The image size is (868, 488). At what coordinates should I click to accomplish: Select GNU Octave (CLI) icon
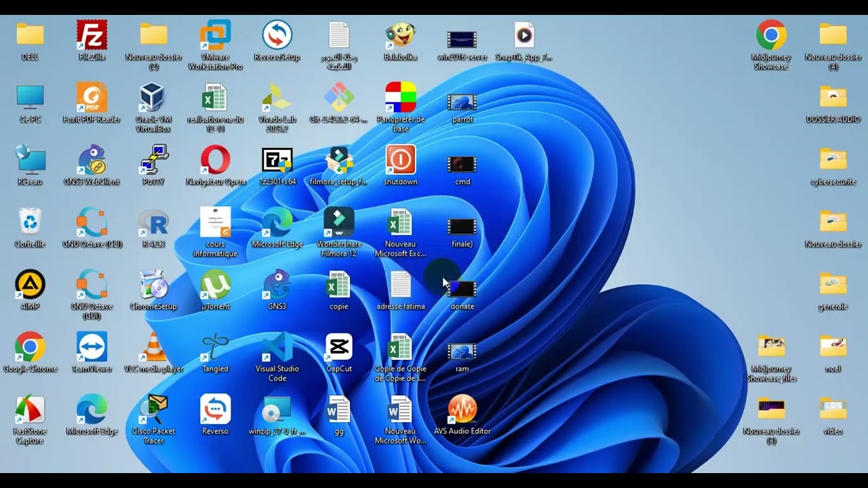pyautogui.click(x=92, y=222)
